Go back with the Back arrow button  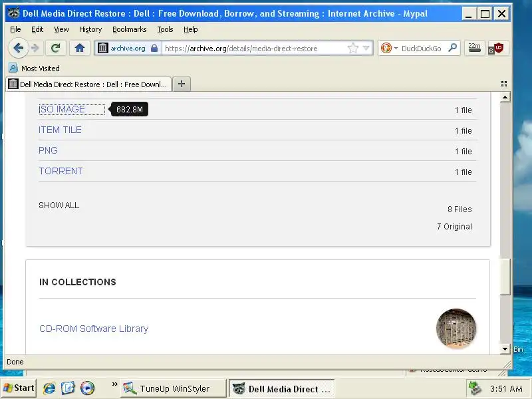tap(19, 48)
